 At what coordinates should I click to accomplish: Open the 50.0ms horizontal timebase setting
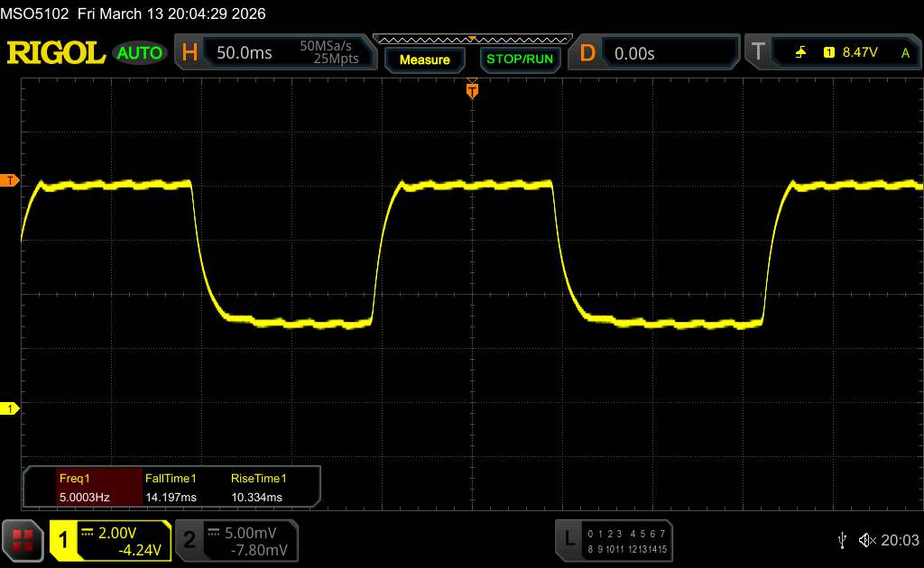tap(245, 53)
